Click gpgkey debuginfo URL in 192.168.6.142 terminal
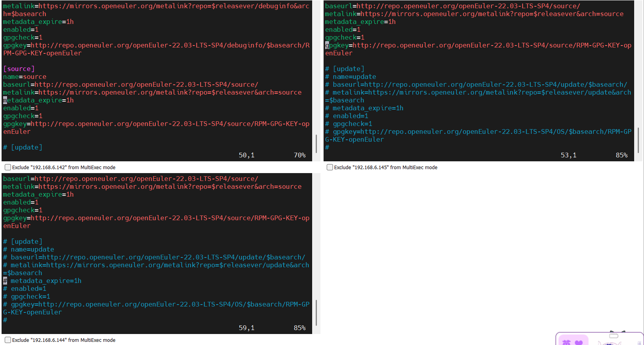The width and height of the screenshot is (644, 345). click(156, 49)
